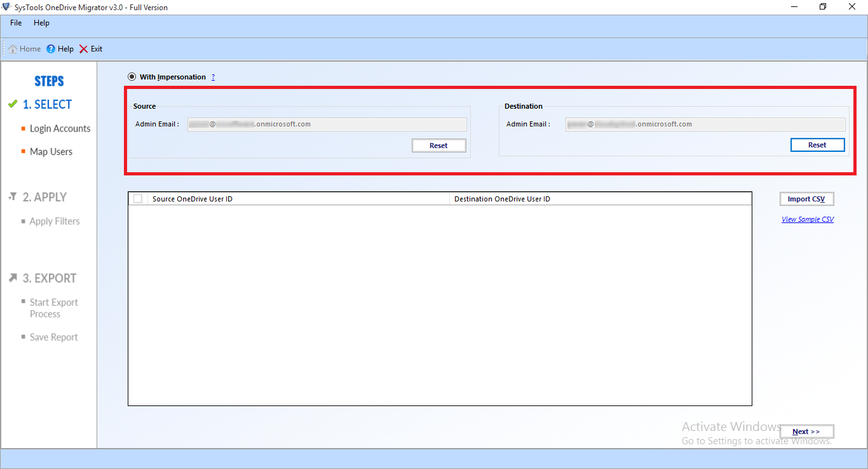
Task: Reset the Destination admin account
Action: point(817,145)
